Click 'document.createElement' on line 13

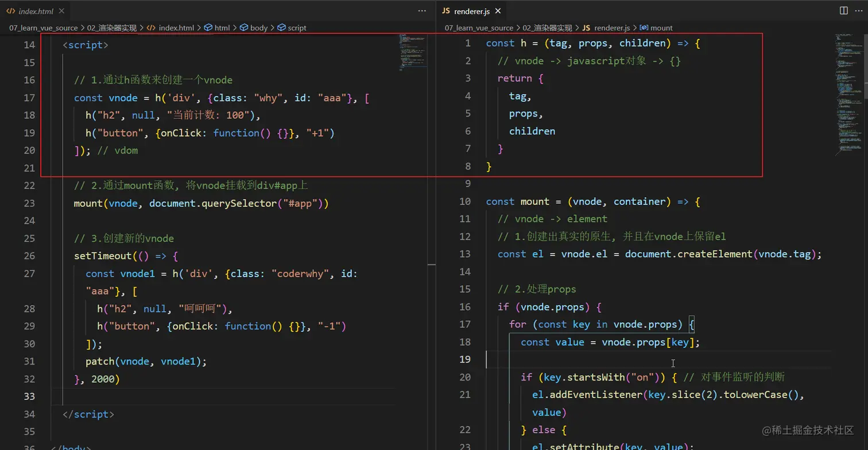(x=689, y=254)
